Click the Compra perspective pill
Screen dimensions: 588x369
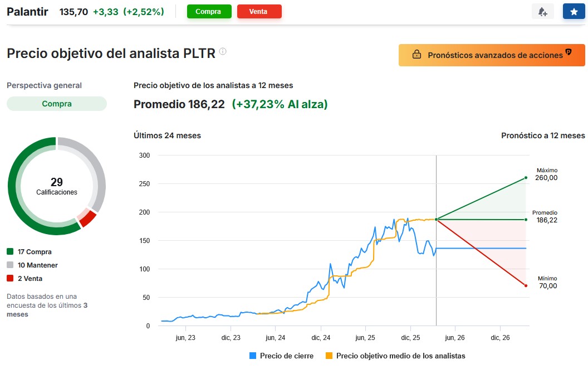56,104
